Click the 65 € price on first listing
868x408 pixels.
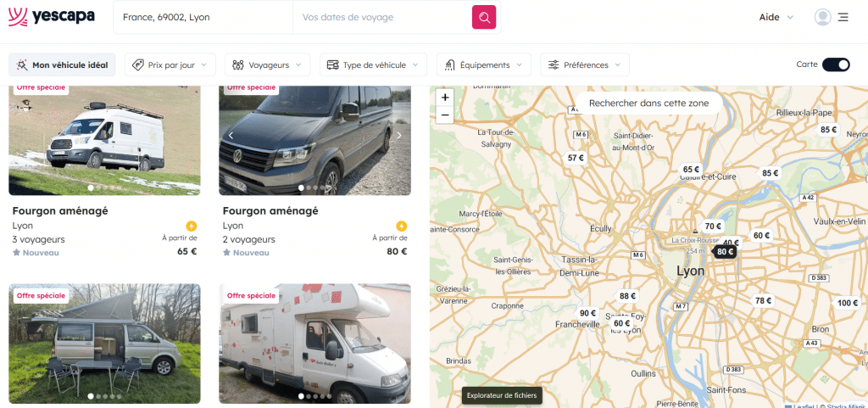pos(187,251)
